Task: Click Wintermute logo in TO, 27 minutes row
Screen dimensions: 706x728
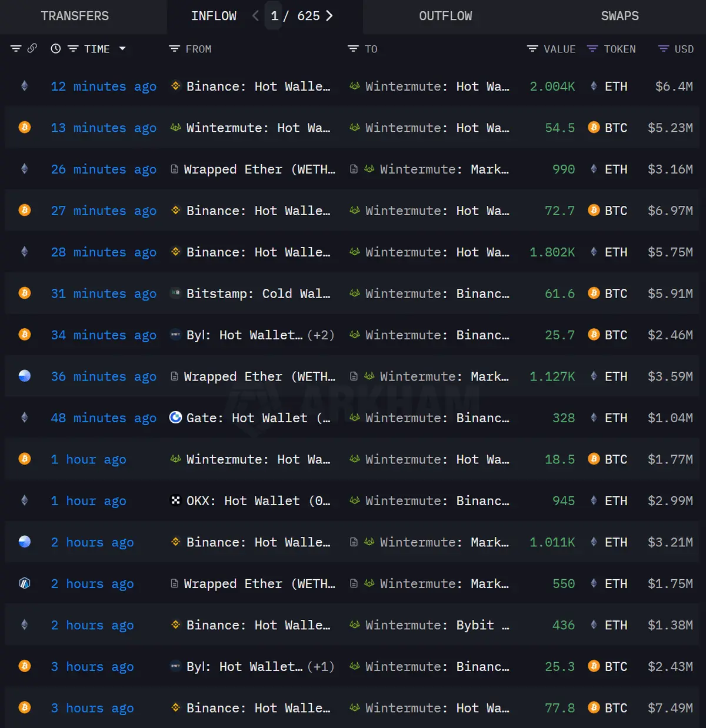Action: 355,210
